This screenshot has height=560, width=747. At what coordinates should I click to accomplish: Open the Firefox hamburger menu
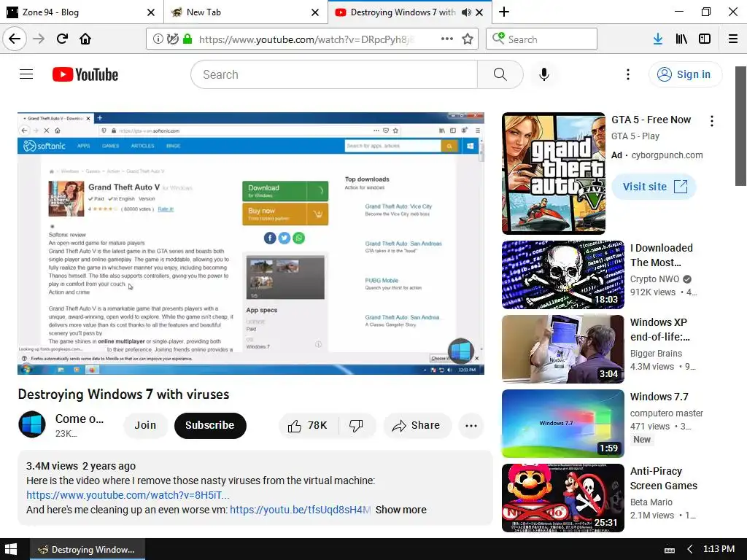point(733,39)
